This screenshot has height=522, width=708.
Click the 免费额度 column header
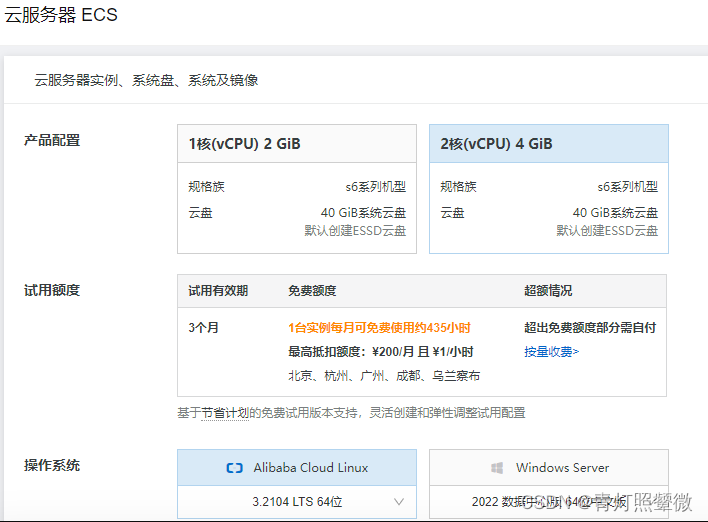(312, 291)
